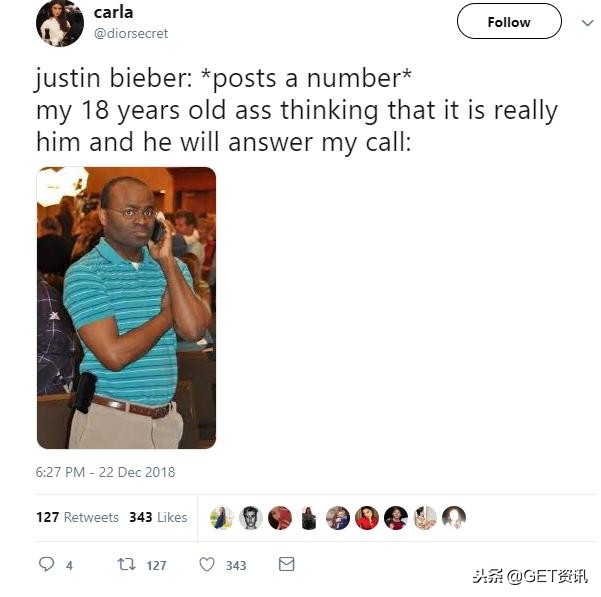Expand the tweet options chevron
This screenshot has height=597, width=601.
click(587, 23)
